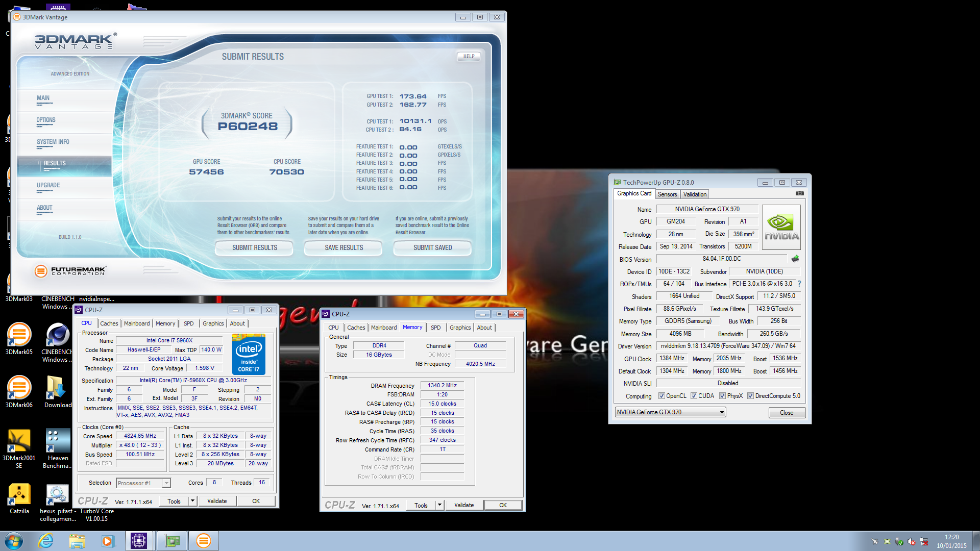The height and width of the screenshot is (551, 980).
Task: Launch Internet Explorer from taskbar
Action: click(x=46, y=541)
